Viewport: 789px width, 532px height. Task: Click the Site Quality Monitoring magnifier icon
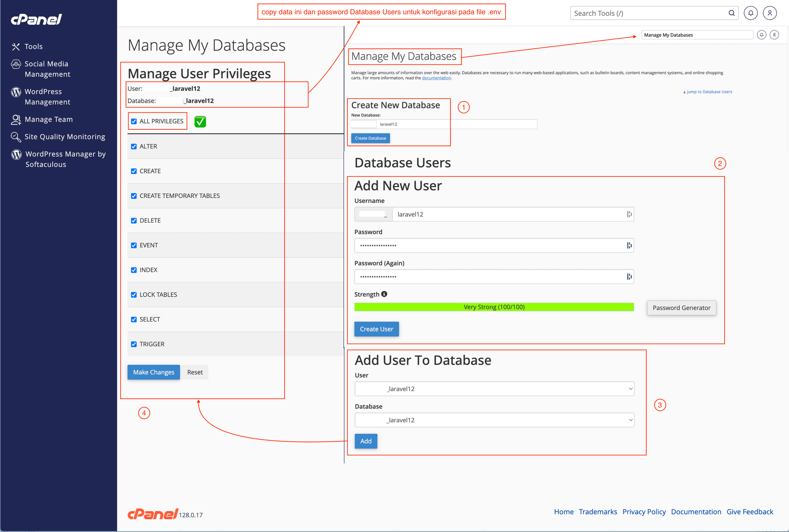[16, 137]
